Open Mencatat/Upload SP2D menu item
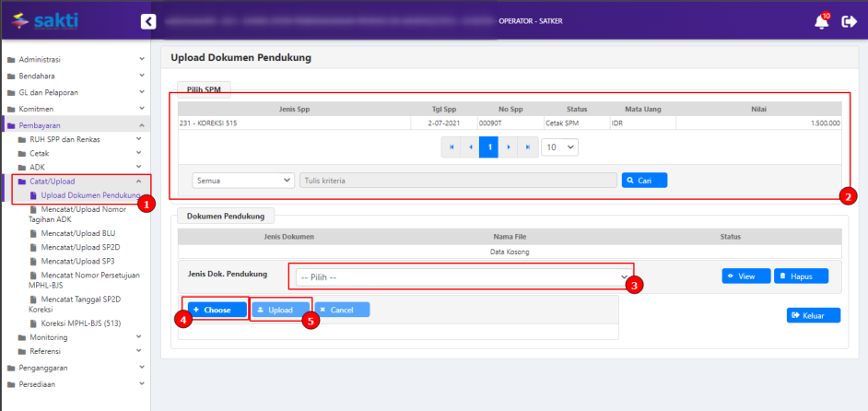The image size is (868, 411). (x=78, y=248)
